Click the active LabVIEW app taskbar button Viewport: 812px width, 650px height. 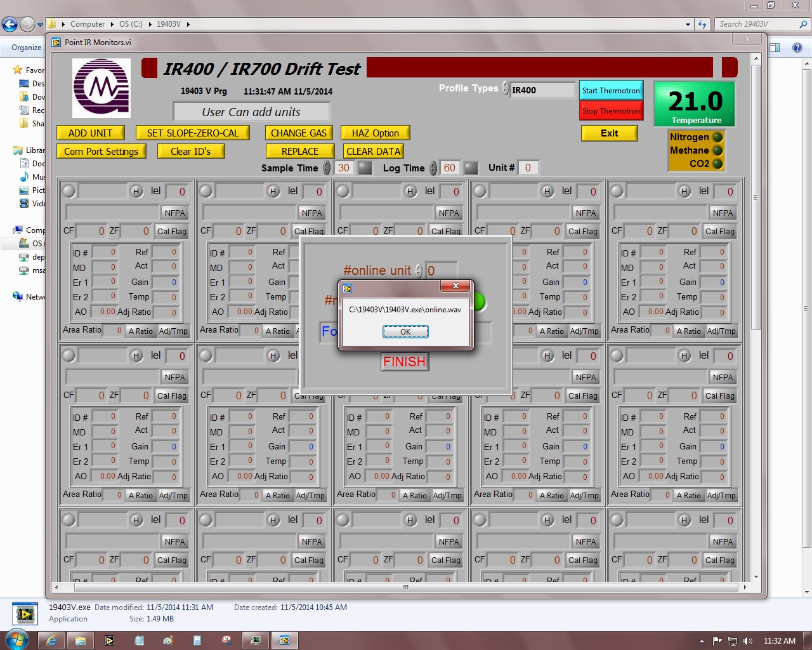285,640
